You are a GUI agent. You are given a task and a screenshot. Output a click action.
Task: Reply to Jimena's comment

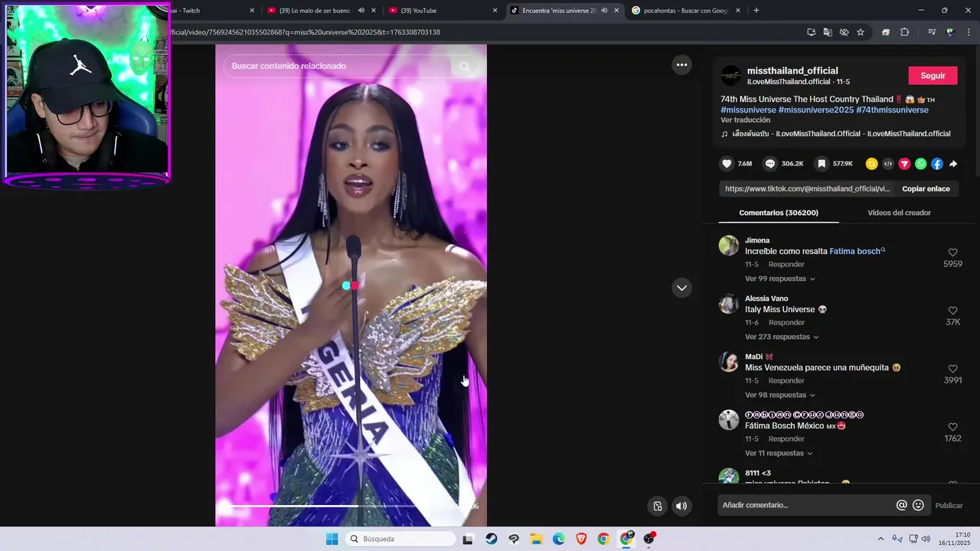786,264
